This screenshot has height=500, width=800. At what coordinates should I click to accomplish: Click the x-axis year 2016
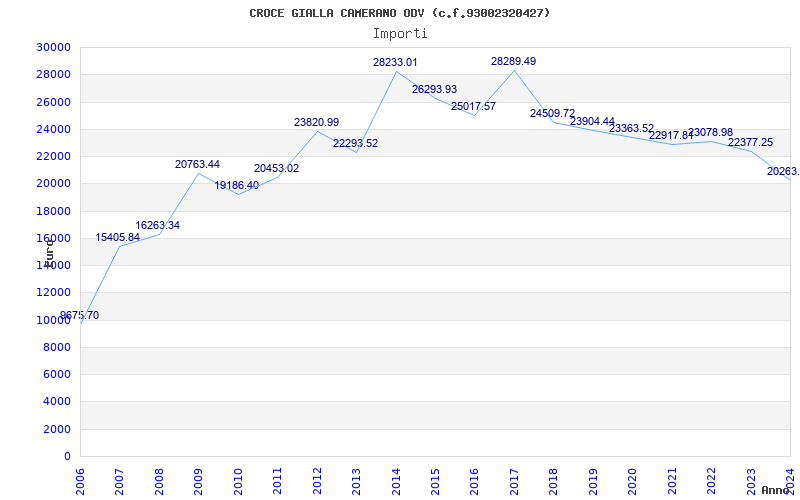[x=474, y=481]
